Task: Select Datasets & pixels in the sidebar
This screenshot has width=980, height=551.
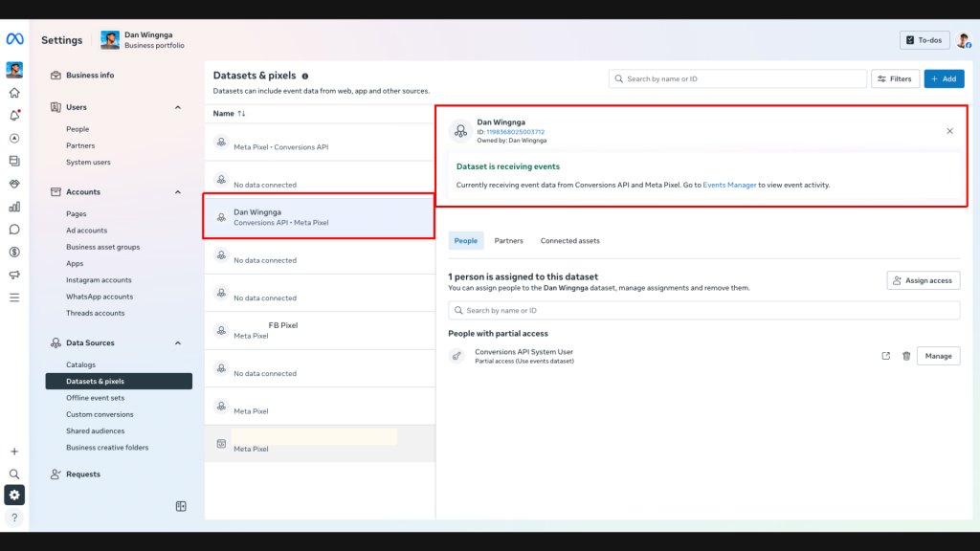Action: point(119,381)
